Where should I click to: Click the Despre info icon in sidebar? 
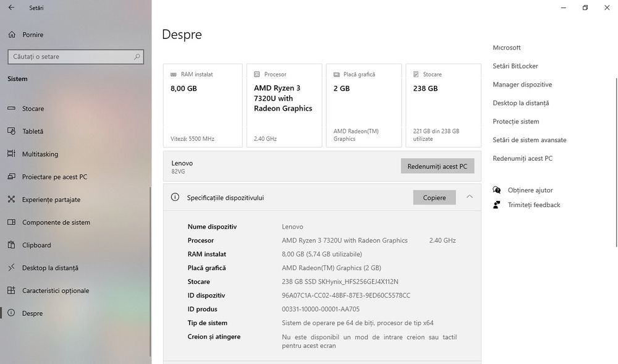coord(11,313)
